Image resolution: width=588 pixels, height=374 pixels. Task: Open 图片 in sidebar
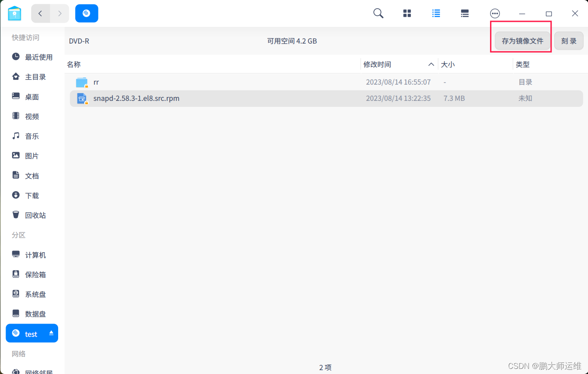(32, 156)
